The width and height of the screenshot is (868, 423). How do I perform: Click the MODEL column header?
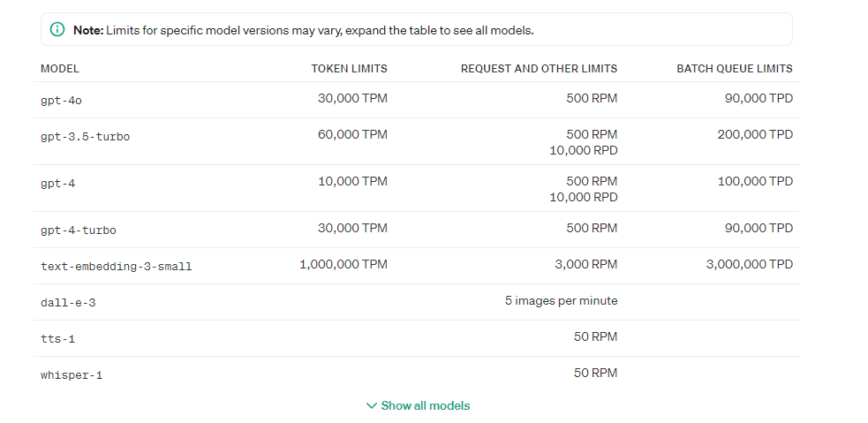click(x=60, y=69)
